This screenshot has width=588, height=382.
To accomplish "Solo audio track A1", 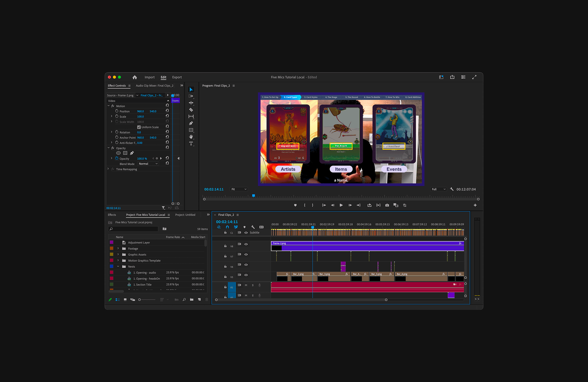I will 253,285.
